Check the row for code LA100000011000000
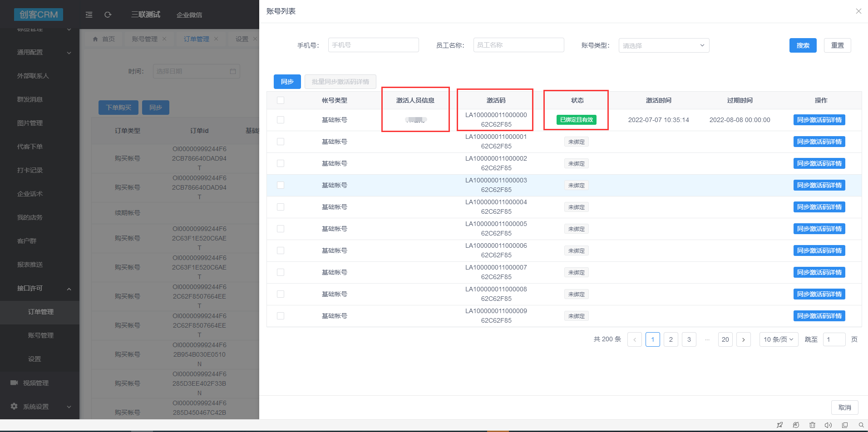The height and width of the screenshot is (432, 868). click(281, 120)
